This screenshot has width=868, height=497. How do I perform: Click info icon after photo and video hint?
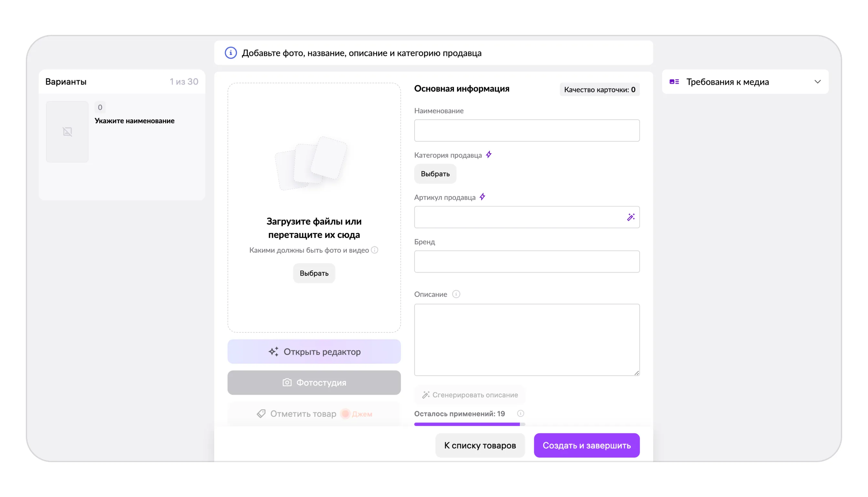[375, 250]
